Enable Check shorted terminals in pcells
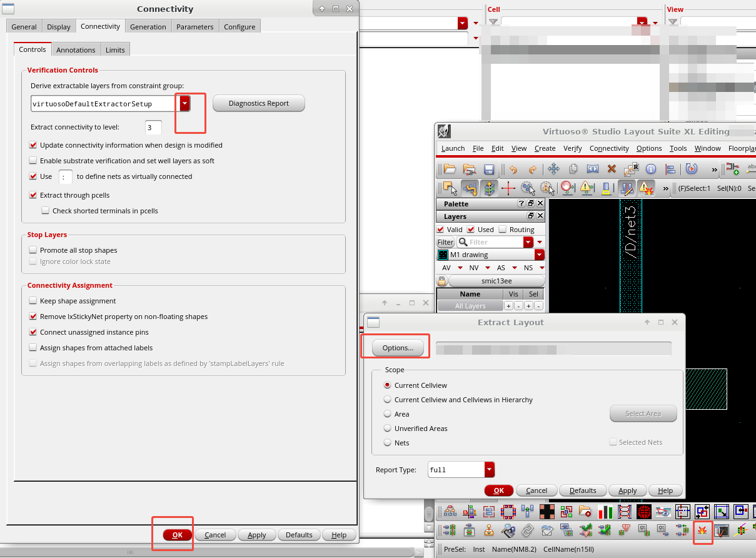The image size is (756, 558). pyautogui.click(x=46, y=211)
